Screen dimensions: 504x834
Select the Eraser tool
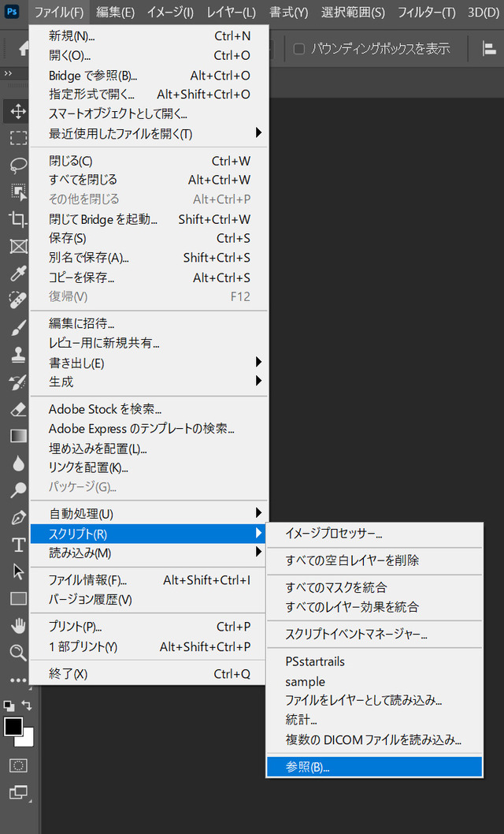click(18, 409)
